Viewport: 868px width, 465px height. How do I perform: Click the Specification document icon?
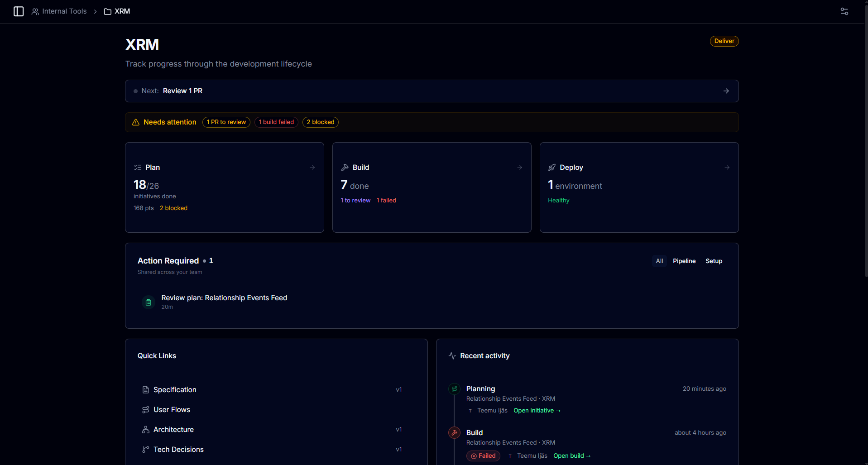(x=145, y=390)
